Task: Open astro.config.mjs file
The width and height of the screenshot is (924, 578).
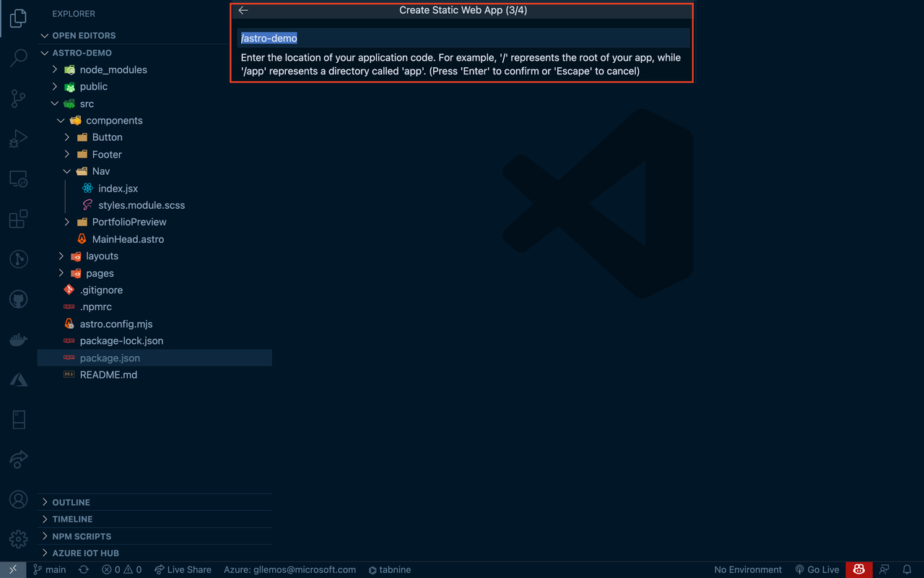Action: (x=154, y=324)
